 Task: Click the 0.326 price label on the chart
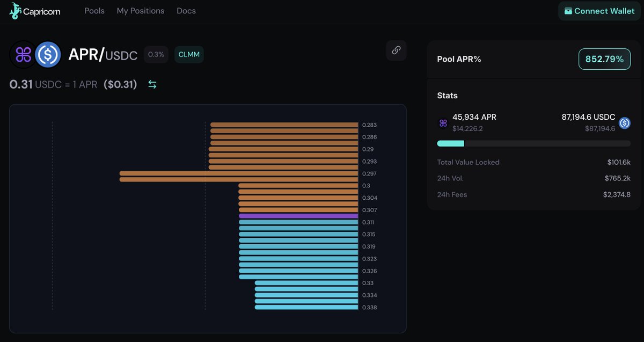coord(369,271)
